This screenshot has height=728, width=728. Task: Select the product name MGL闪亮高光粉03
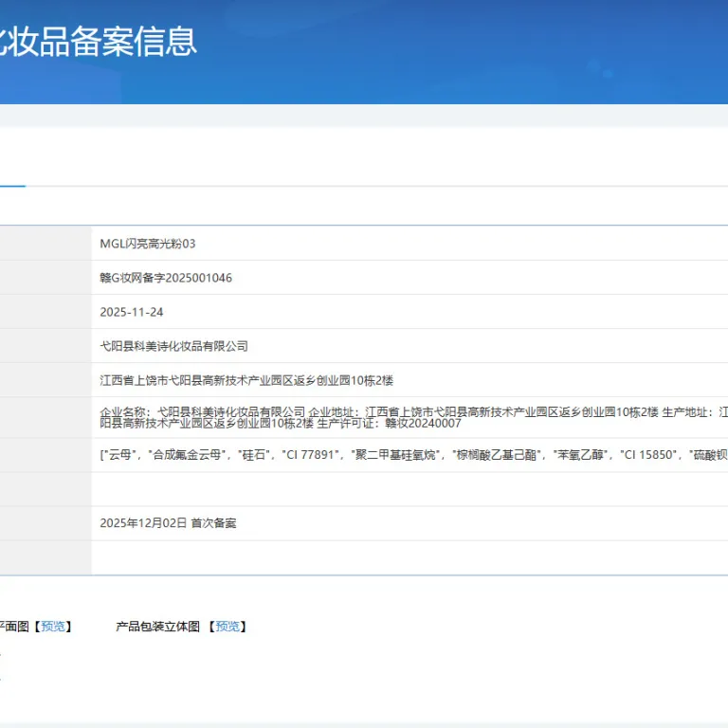tap(148, 244)
